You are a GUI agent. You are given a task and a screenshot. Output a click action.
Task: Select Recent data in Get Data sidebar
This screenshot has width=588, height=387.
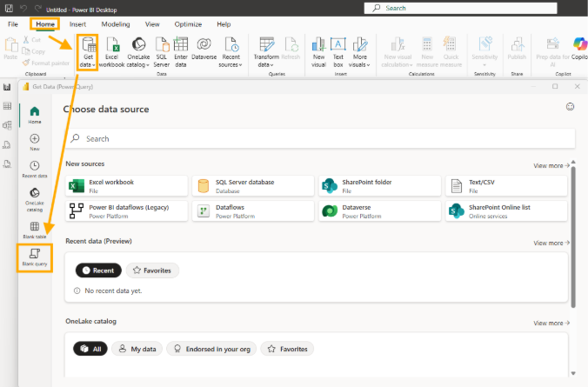coord(35,169)
